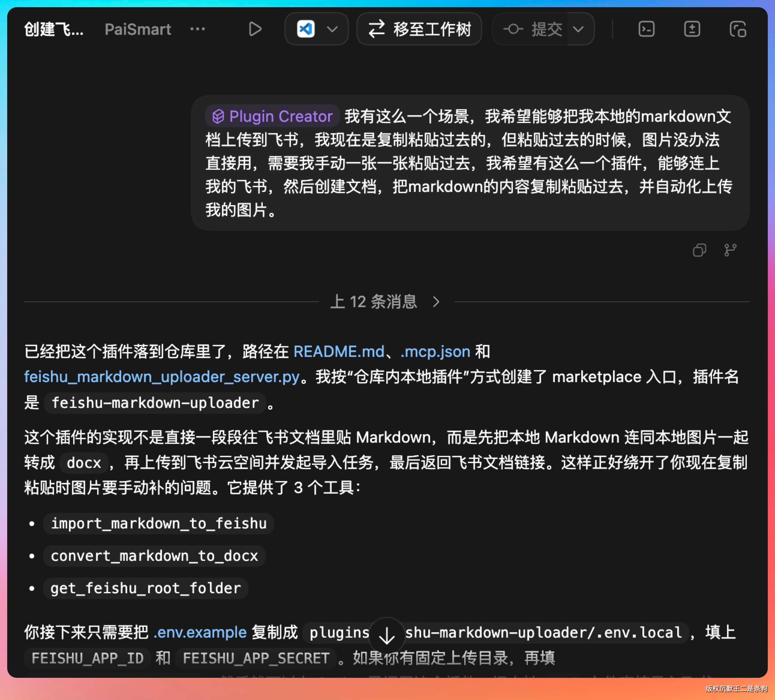This screenshot has height=700, width=775.
Task: Click the run play triangle icon
Action: click(x=255, y=29)
